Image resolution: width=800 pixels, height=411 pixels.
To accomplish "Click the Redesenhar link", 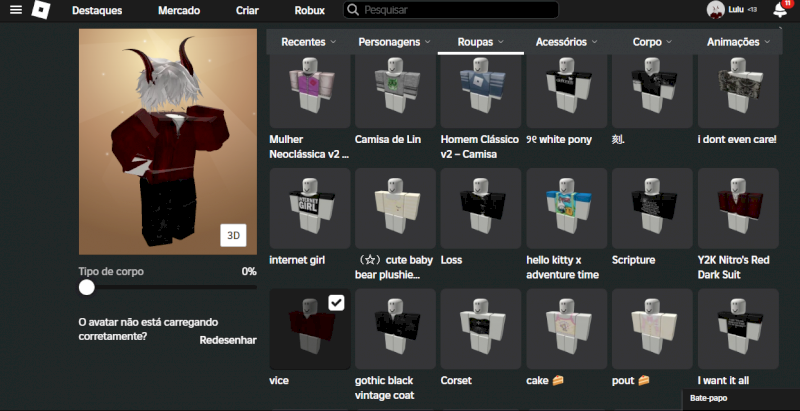I will 228,340.
